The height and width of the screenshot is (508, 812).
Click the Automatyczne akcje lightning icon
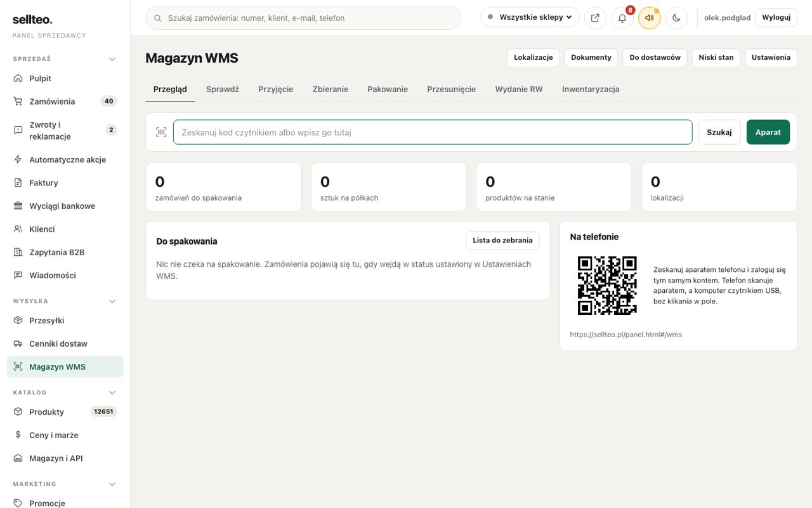coord(18,159)
